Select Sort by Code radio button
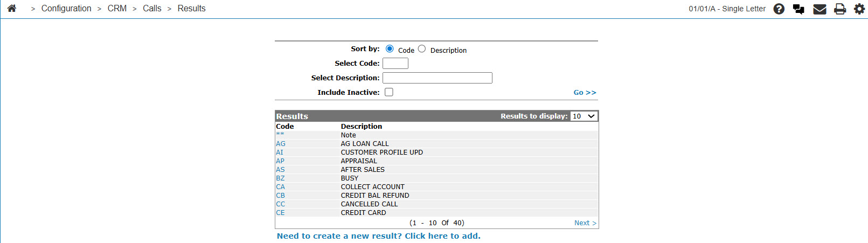The width and height of the screenshot is (868, 243). (390, 48)
